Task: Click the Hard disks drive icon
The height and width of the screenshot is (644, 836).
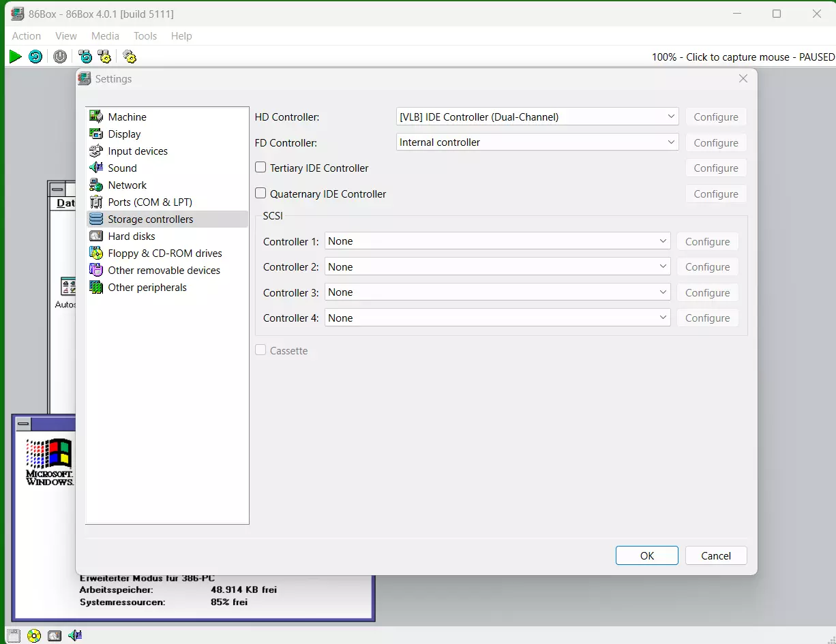Action: click(96, 236)
